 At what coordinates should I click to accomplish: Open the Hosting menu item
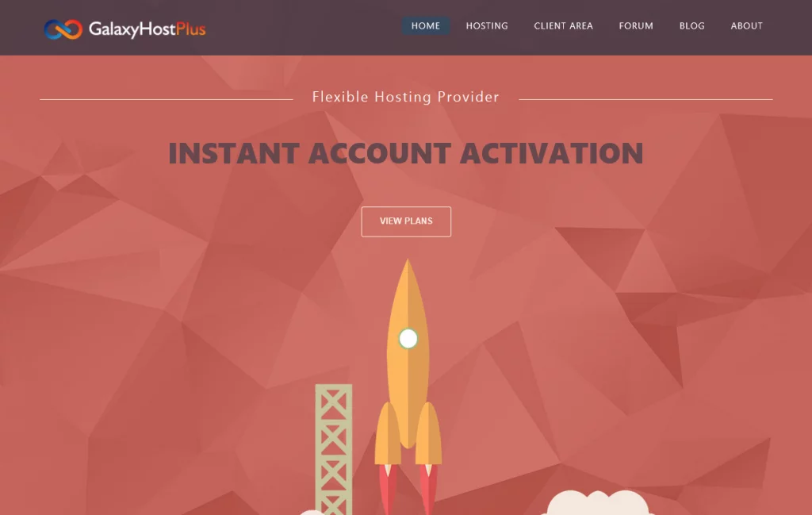pos(487,26)
